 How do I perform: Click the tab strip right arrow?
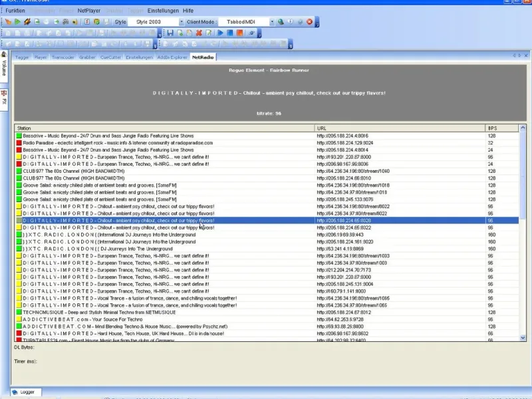pyautogui.click(x=519, y=55)
